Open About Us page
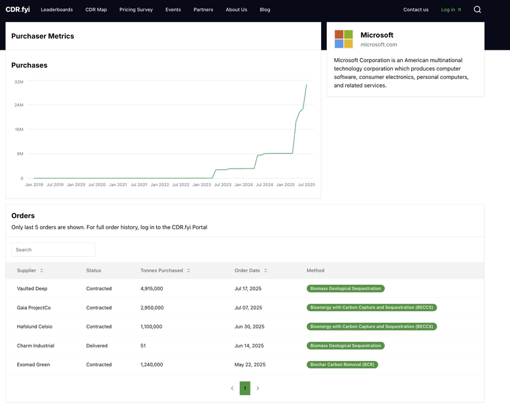Viewport: 510px width, 420px height. click(237, 10)
